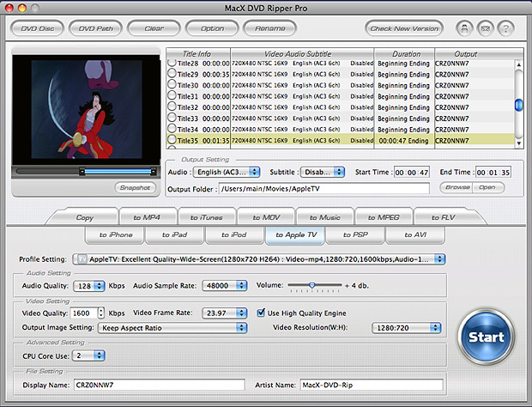Switch to the to Music tab
This screenshot has height=407, width=532.
324,217
